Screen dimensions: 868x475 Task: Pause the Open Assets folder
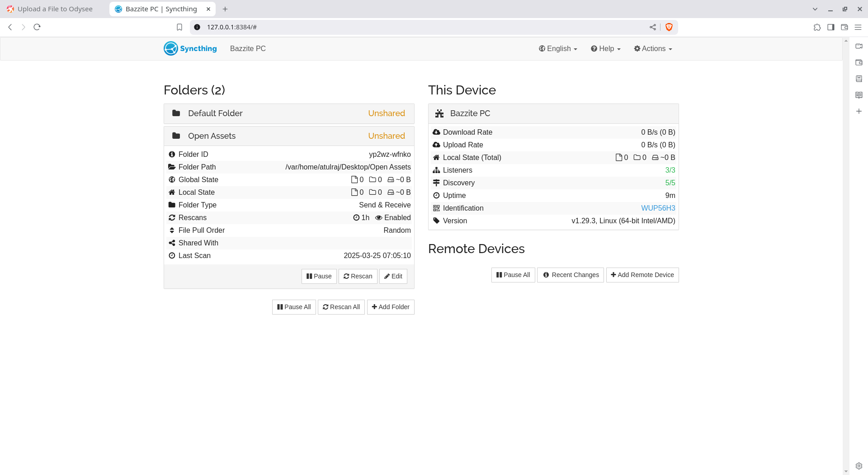319,276
